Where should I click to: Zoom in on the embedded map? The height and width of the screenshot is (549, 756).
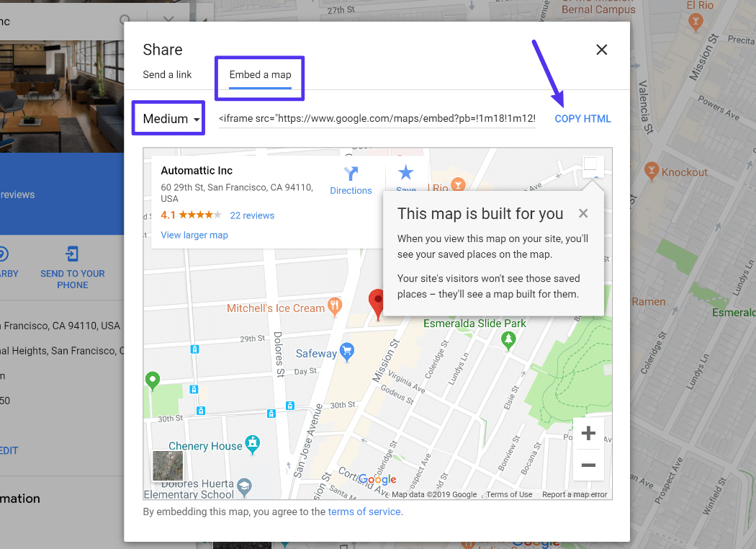[588, 433]
